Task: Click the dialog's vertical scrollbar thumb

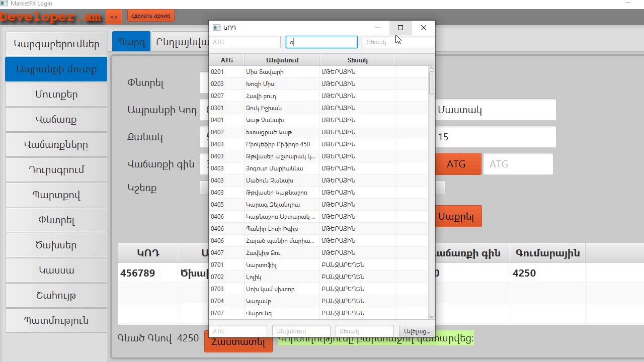Action: click(x=431, y=83)
